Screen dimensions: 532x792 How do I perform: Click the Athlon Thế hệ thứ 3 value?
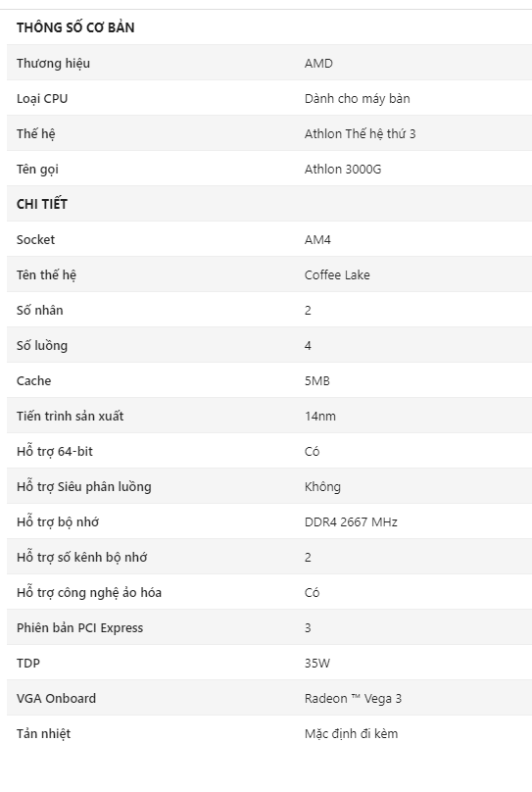[360, 134]
